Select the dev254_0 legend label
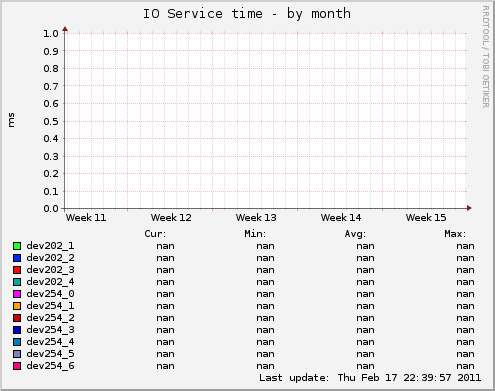Viewport: 495px width, 391px height. pyautogui.click(x=50, y=294)
